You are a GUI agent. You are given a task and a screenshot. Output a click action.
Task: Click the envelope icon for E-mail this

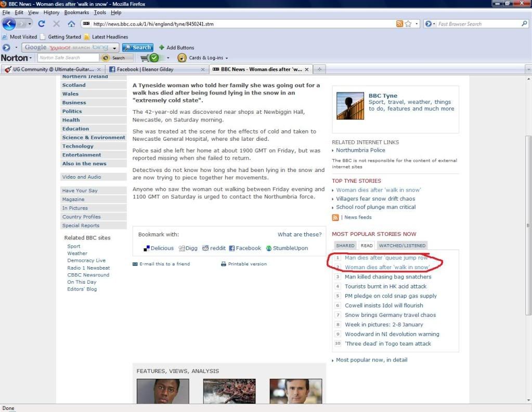click(x=135, y=264)
